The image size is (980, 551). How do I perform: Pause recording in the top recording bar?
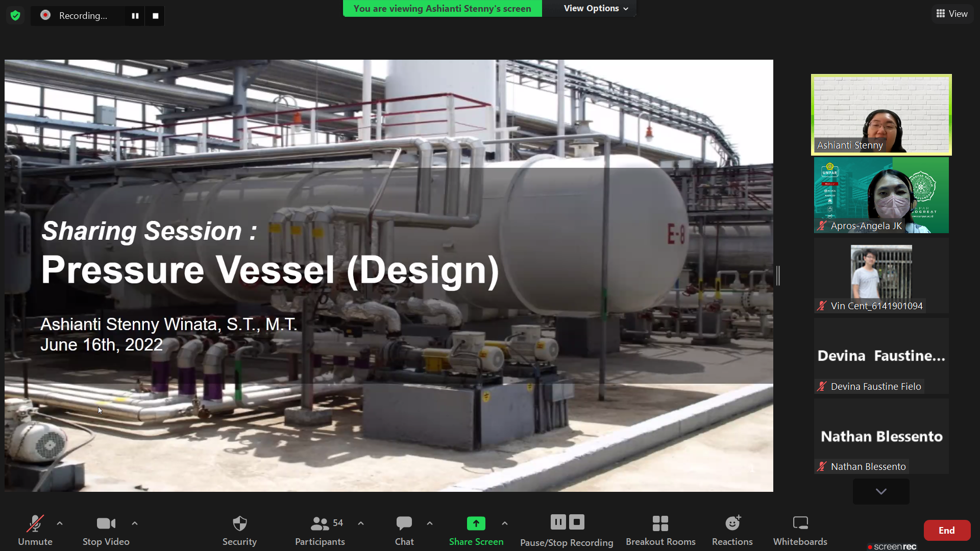pyautogui.click(x=135, y=16)
